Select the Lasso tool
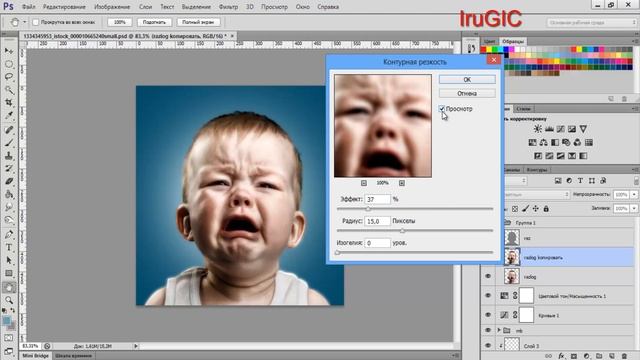 [9, 77]
